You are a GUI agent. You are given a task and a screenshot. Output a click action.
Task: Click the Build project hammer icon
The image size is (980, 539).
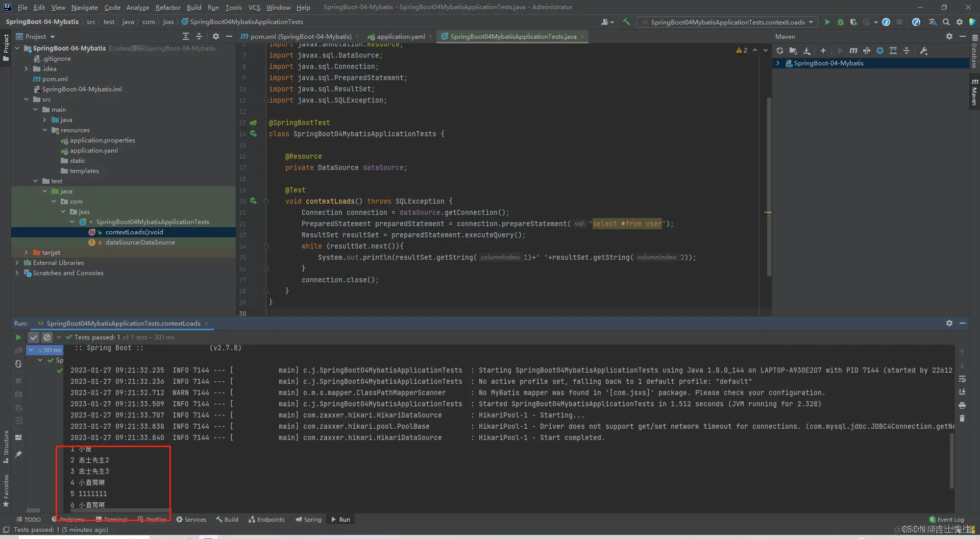pos(626,22)
